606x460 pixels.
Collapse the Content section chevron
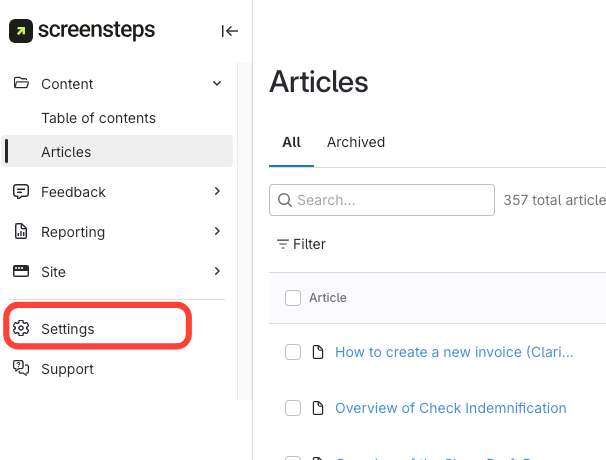[x=217, y=84]
